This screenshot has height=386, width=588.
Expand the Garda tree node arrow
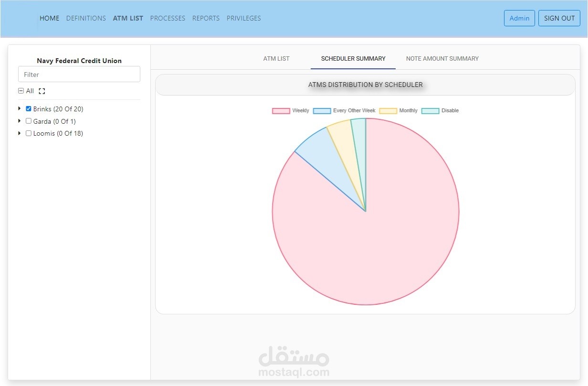tap(20, 121)
